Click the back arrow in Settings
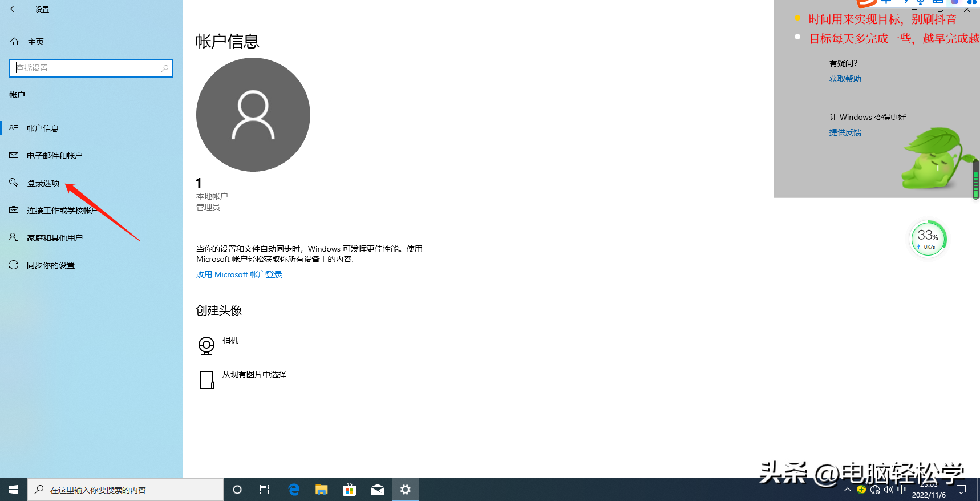This screenshot has width=980, height=501. 14,9
